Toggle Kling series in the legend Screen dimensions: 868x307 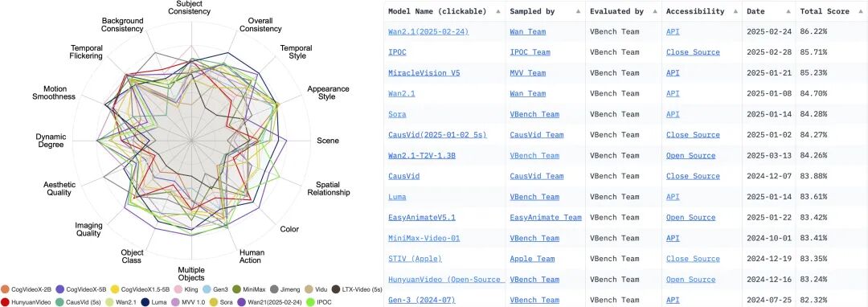point(186,289)
